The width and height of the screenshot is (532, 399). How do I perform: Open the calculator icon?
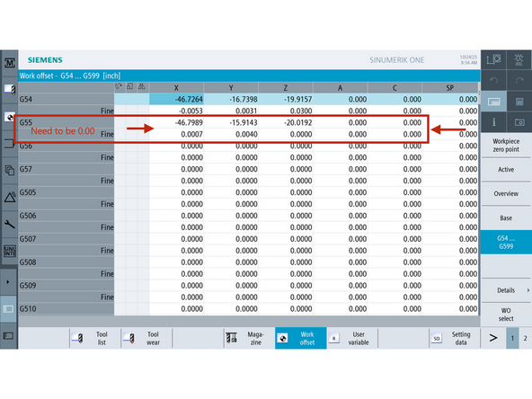(519, 102)
